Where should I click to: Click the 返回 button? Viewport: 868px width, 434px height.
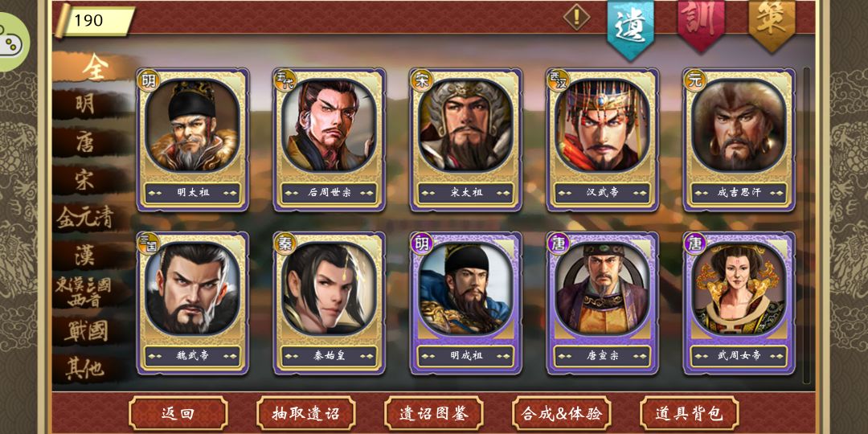(x=178, y=413)
